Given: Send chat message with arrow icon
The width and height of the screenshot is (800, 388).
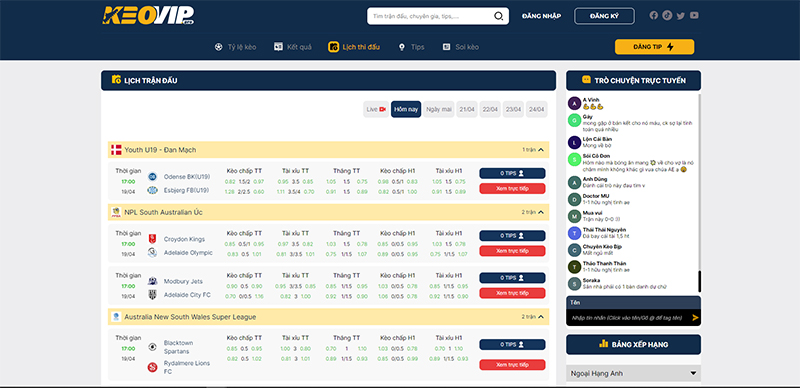Looking at the screenshot, I should (694, 318).
